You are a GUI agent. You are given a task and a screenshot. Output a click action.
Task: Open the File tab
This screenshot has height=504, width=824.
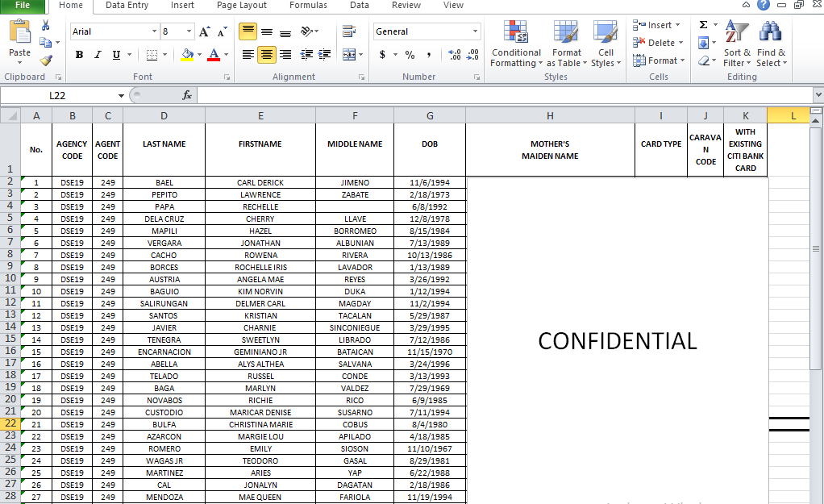pyautogui.click(x=23, y=6)
